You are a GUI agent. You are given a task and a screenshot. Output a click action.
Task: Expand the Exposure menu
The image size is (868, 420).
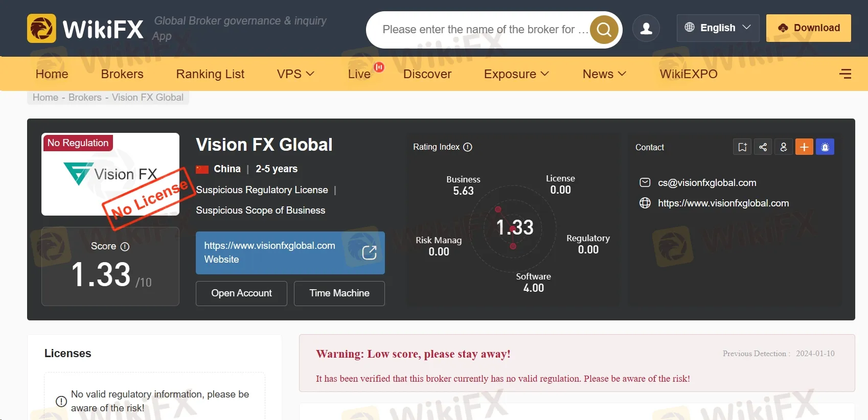coord(516,74)
